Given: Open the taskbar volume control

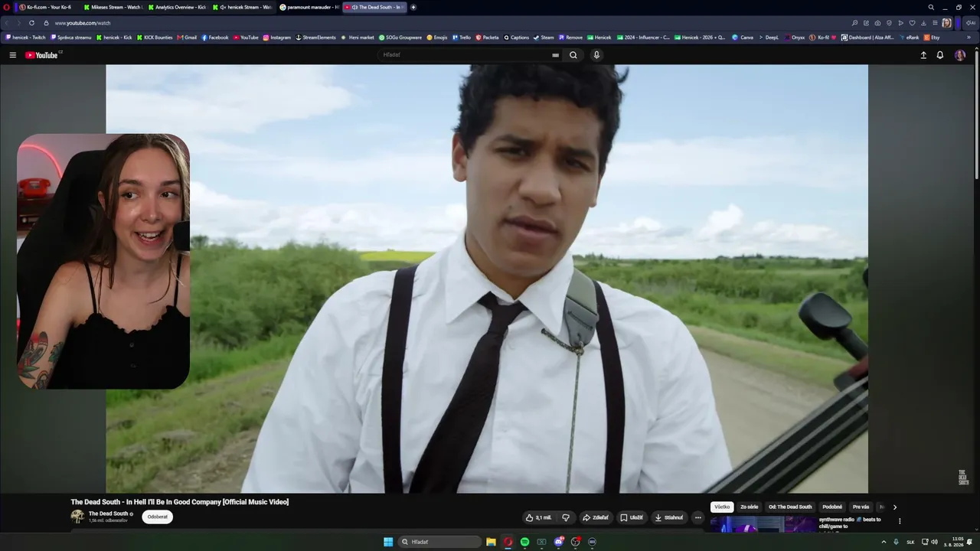Looking at the screenshot, I should coord(934,542).
